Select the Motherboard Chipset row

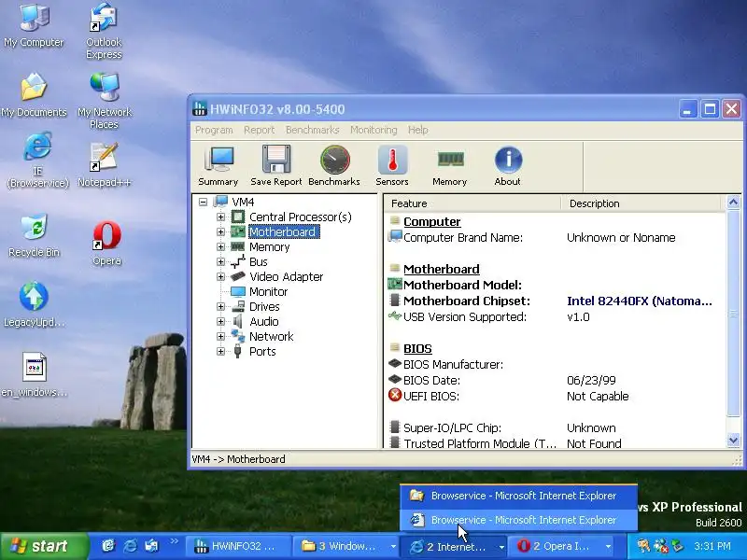[x=555, y=301]
